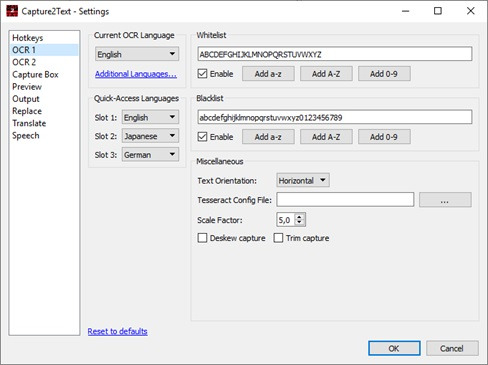Open the Capture Box settings page
The width and height of the screenshot is (488, 365).
click(x=35, y=75)
